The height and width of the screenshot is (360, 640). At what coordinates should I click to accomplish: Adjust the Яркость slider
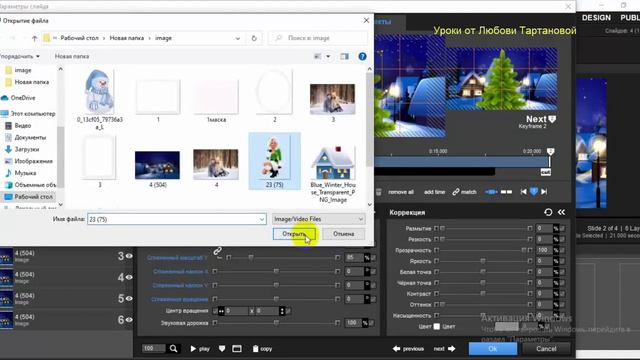click(x=483, y=261)
